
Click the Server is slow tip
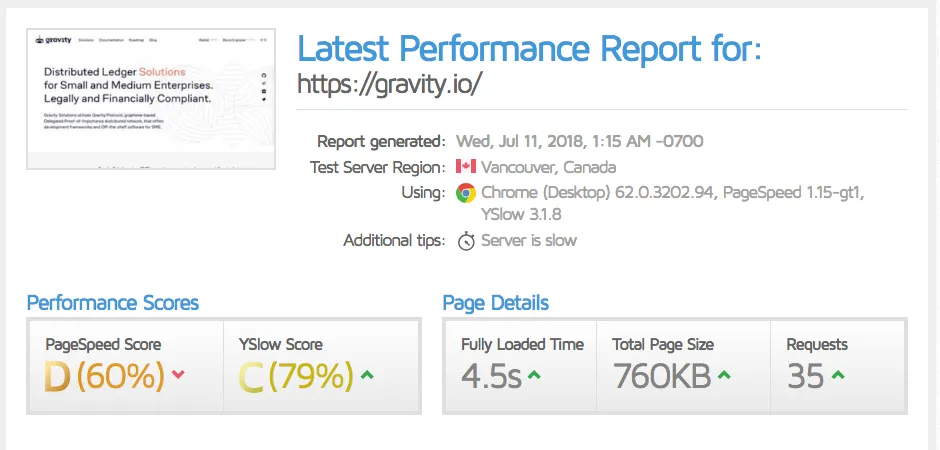[529, 241]
